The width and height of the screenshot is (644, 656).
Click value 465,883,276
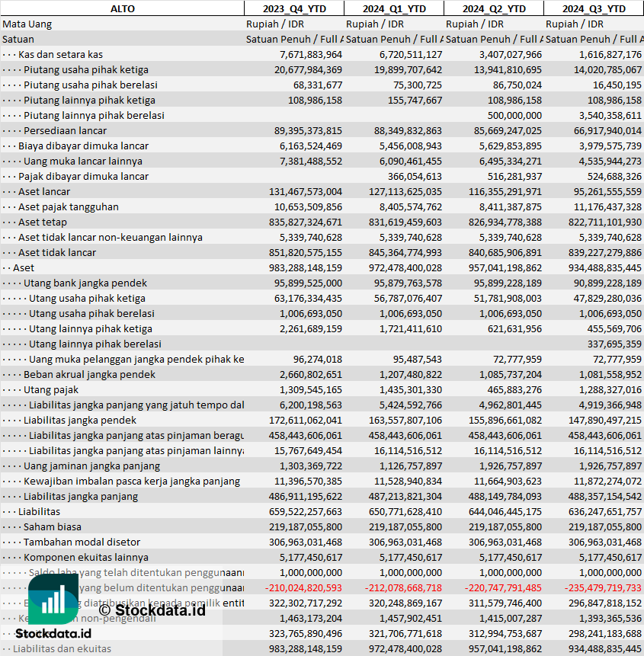tap(514, 390)
